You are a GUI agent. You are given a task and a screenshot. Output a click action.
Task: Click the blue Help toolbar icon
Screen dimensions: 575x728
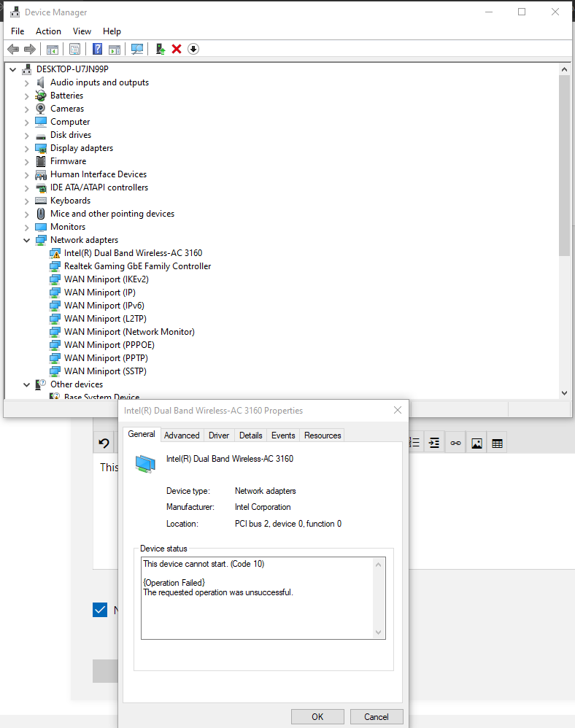(x=97, y=49)
